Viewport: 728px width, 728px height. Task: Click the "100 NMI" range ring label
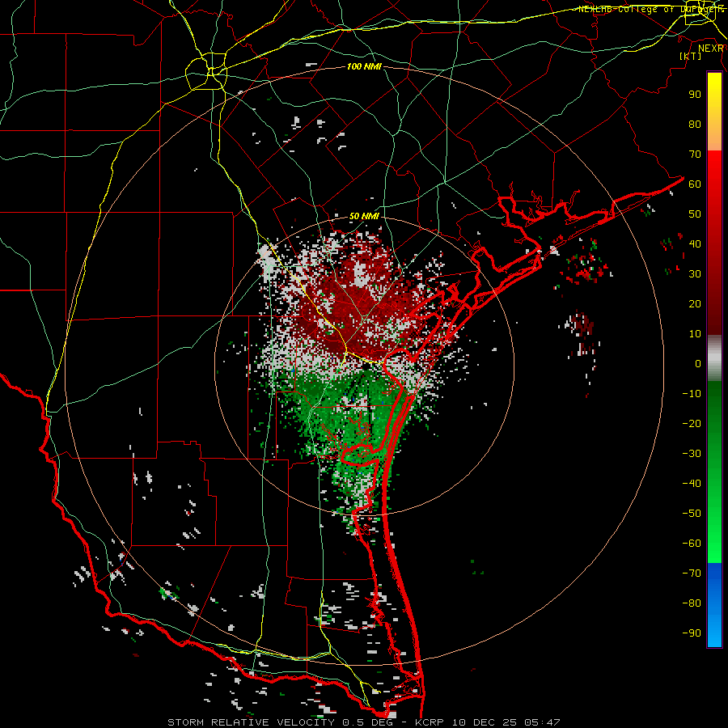(x=364, y=66)
